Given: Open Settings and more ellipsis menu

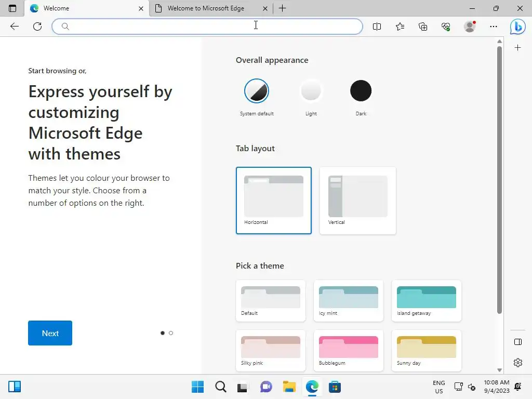Looking at the screenshot, I should coord(494,26).
